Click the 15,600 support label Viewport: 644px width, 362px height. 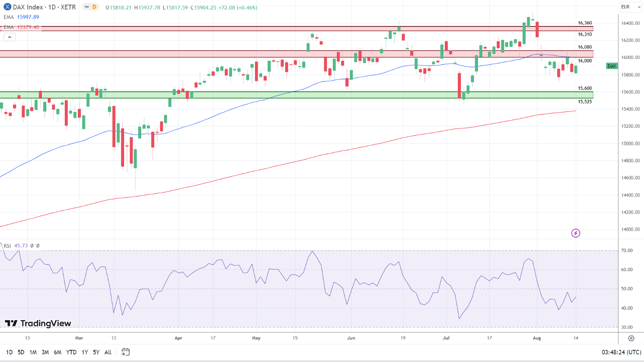(x=585, y=89)
